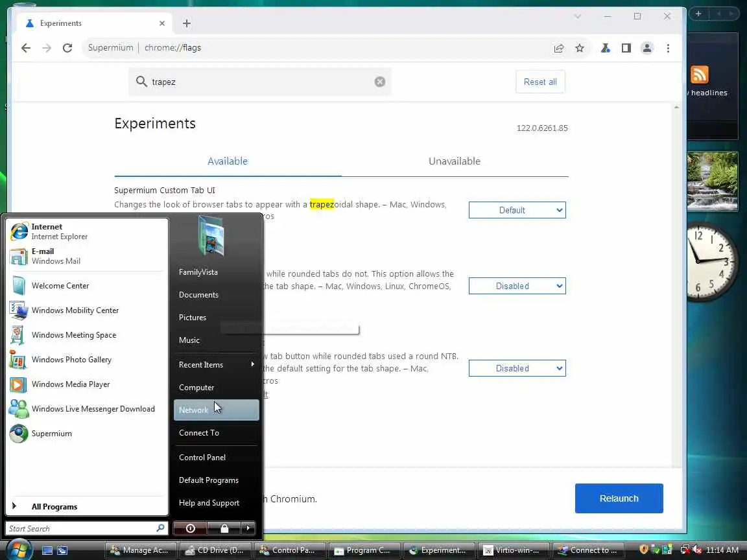Click Show Desktop quick launch icon
This screenshot has height=560, width=747.
[47, 550]
